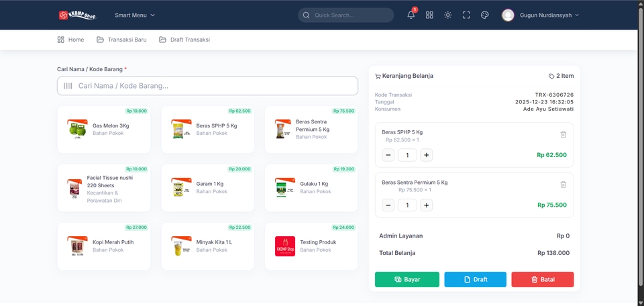Decrease Beras Sentra Premium quantity
The image size is (644, 306).
(388, 205)
